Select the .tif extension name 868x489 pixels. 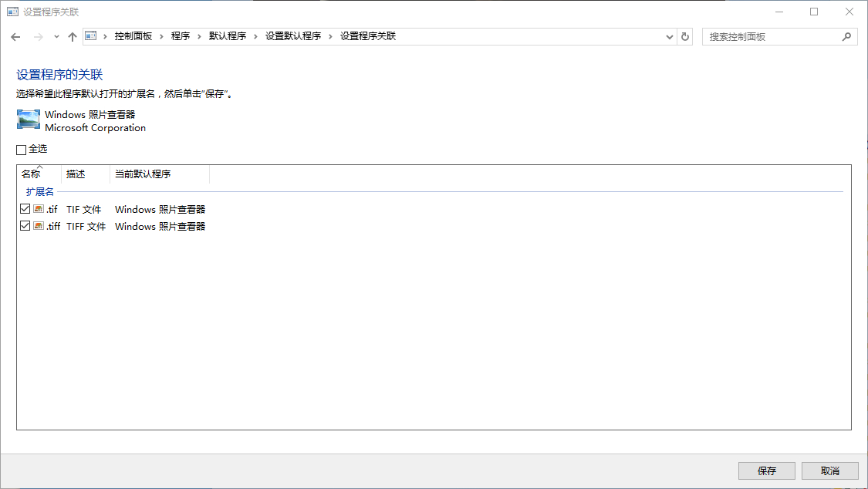pyautogui.click(x=52, y=210)
